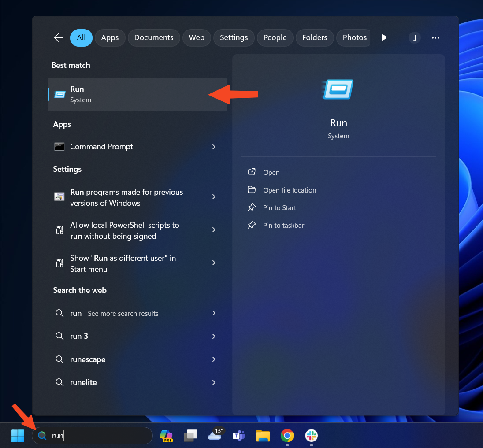
Task: Open the Command Prompt app result
Action: [x=137, y=147]
